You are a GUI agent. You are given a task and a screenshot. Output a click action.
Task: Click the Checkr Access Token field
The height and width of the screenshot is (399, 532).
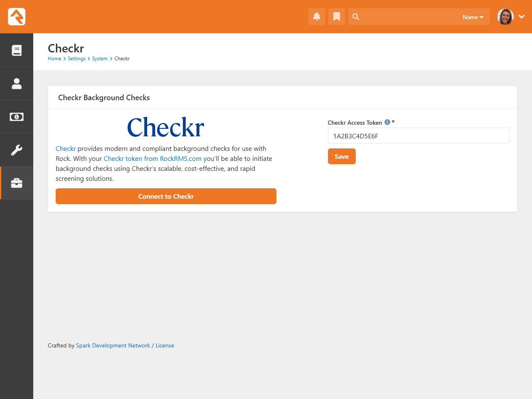(x=419, y=135)
